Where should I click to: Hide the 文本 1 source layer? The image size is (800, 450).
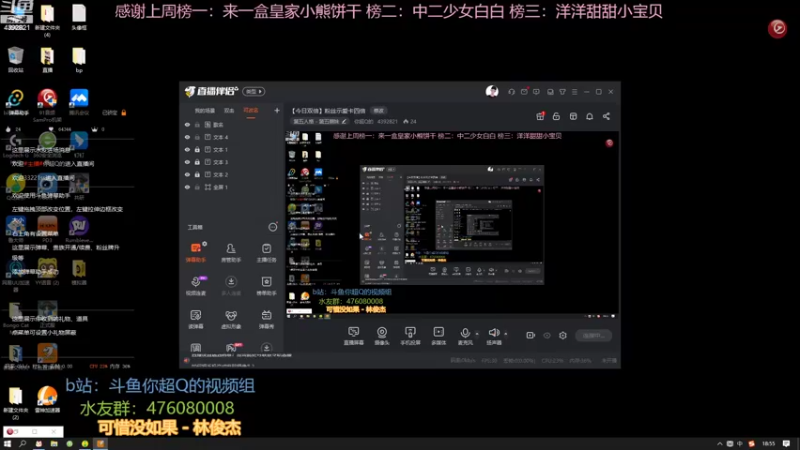(187, 149)
